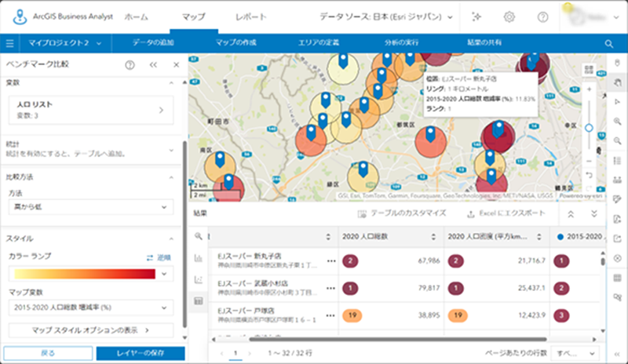Collapse the 変数 section

[x=171, y=83]
